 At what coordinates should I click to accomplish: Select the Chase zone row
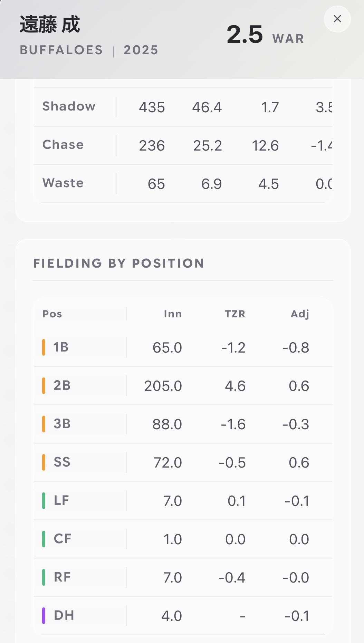point(183,145)
